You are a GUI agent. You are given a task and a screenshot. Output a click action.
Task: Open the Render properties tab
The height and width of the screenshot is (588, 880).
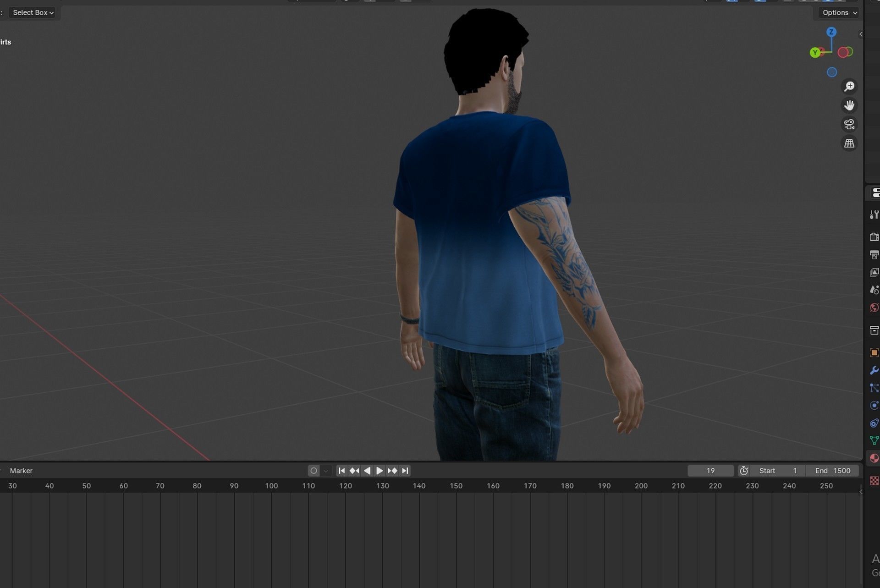pyautogui.click(x=874, y=236)
